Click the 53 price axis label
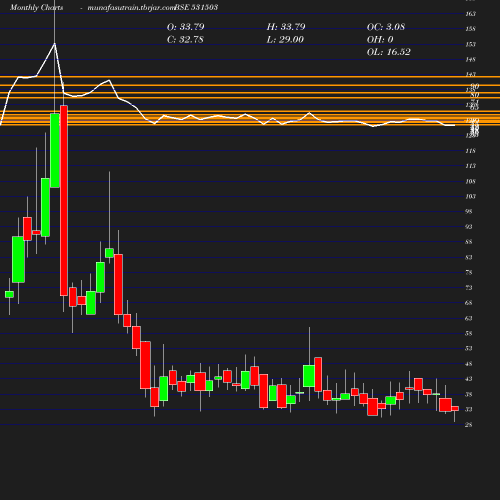Image resolution: width=500 pixels, height=500 pixels. (x=469, y=348)
